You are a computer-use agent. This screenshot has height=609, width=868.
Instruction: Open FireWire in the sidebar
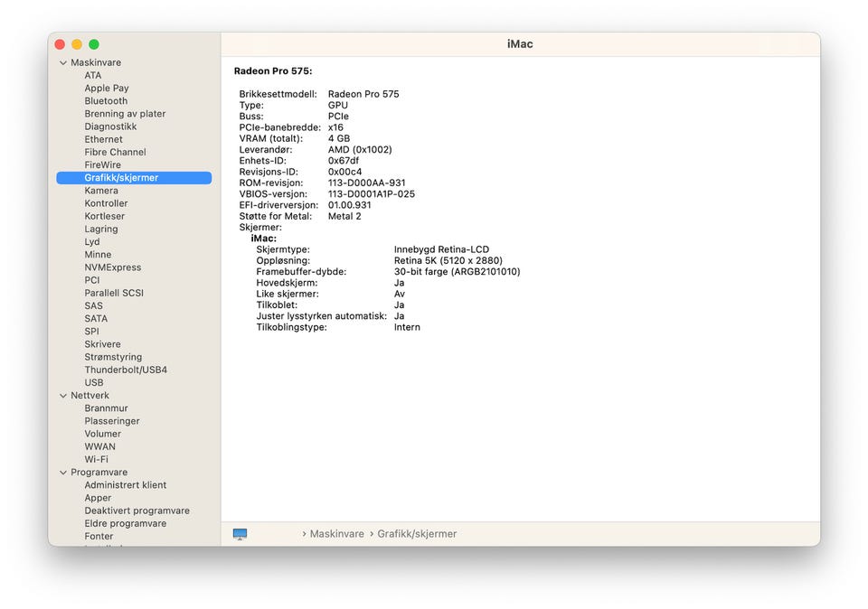(x=102, y=164)
